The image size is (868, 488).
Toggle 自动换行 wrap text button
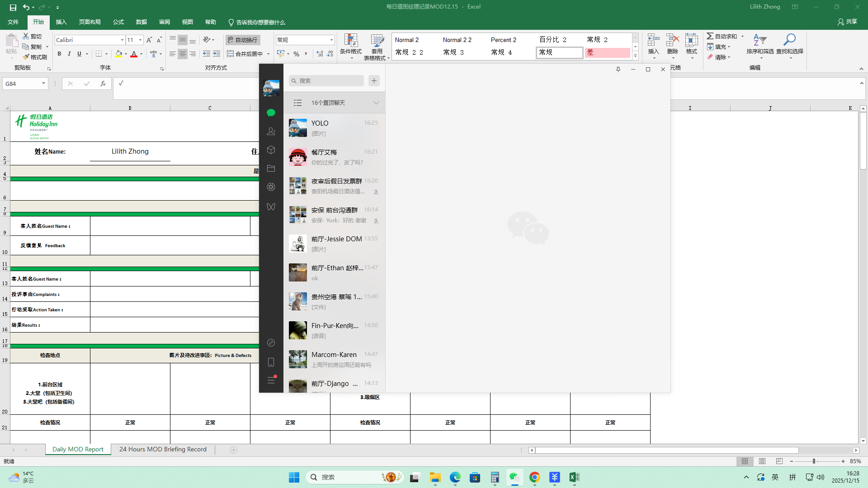click(x=243, y=40)
